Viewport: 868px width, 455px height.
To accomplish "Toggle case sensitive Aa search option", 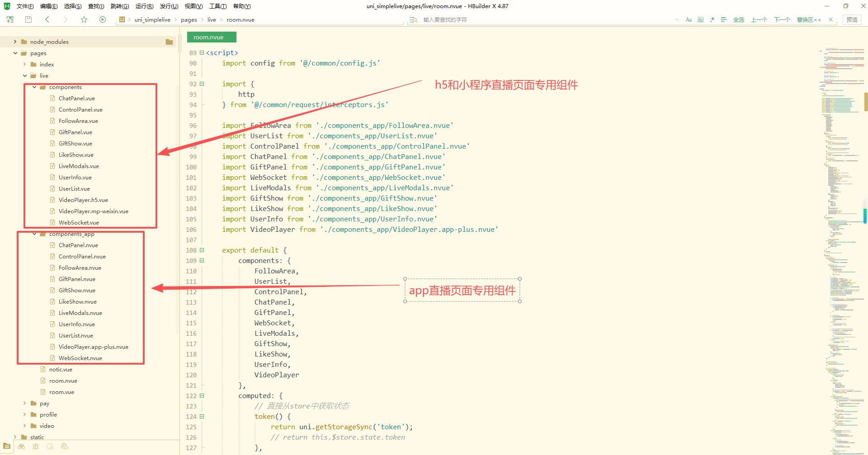I will (689, 20).
